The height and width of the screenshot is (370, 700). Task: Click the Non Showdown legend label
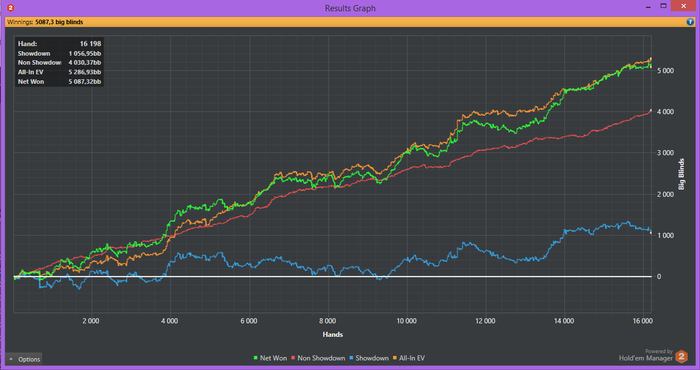[321, 358]
